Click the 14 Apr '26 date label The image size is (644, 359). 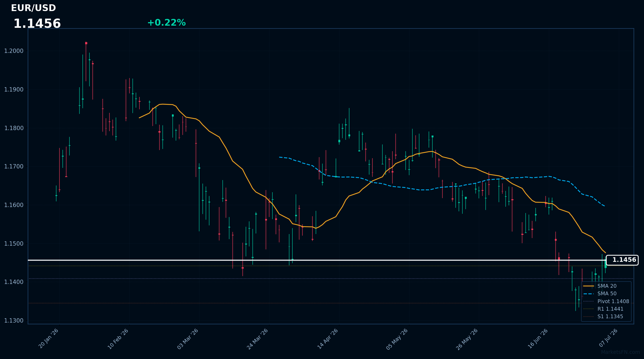coord(328,339)
